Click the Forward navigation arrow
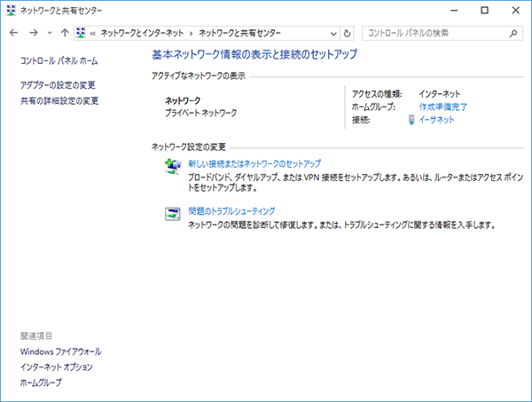This screenshot has width=532, height=402. (33, 33)
